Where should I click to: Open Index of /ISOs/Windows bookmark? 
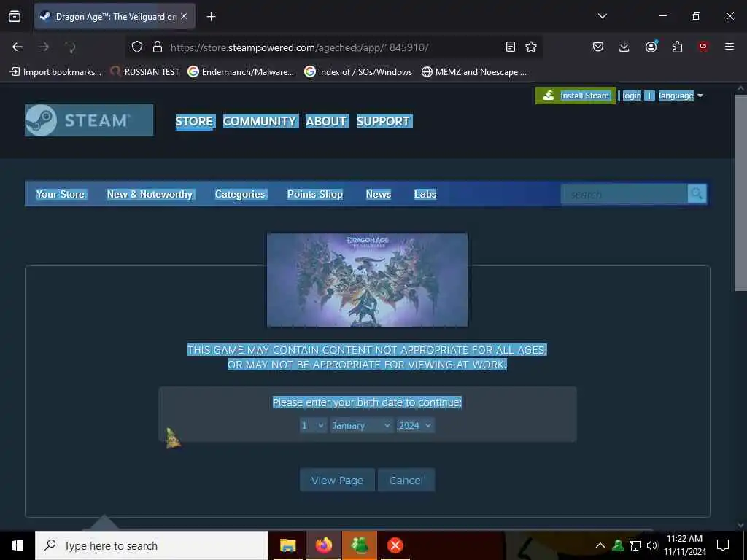(x=358, y=72)
